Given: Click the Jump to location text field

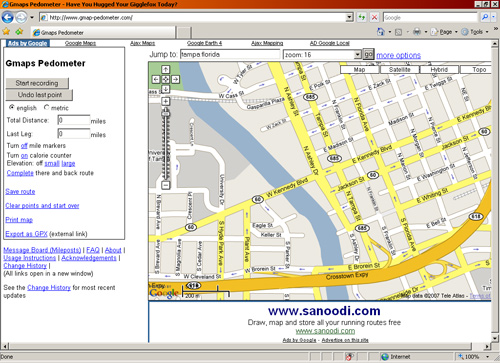Looking at the screenshot, I should pyautogui.click(x=230, y=54).
